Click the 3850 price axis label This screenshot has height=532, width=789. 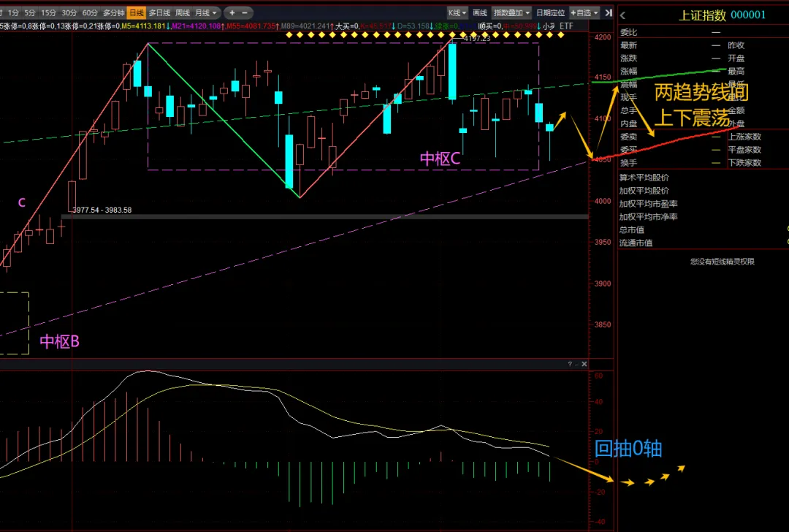(603, 324)
